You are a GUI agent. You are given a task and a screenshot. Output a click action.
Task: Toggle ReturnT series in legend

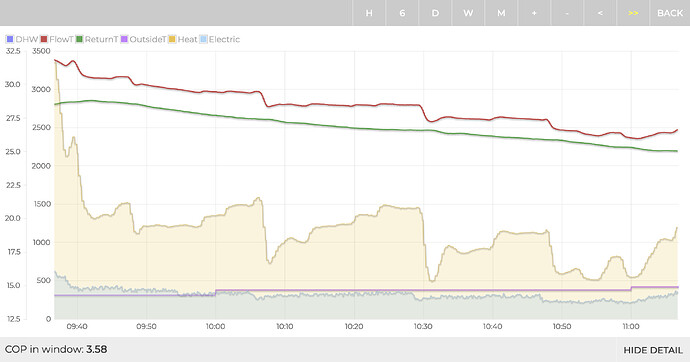97,39
